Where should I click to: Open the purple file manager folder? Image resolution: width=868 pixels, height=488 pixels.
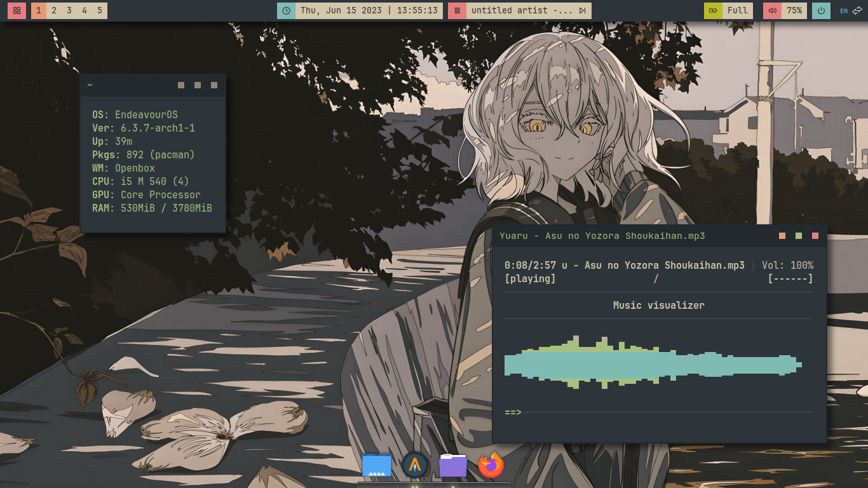pyautogui.click(x=453, y=466)
